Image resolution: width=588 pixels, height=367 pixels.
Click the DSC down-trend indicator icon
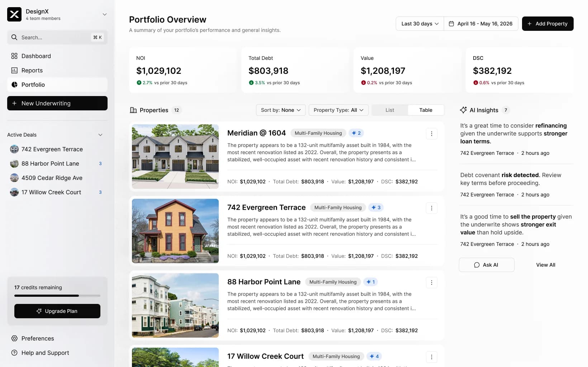click(x=475, y=83)
